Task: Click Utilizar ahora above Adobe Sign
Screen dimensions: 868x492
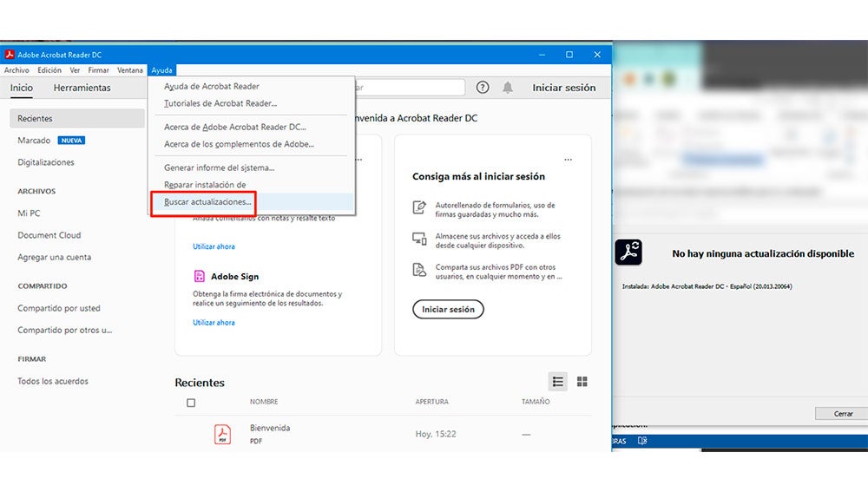Action: (214, 246)
